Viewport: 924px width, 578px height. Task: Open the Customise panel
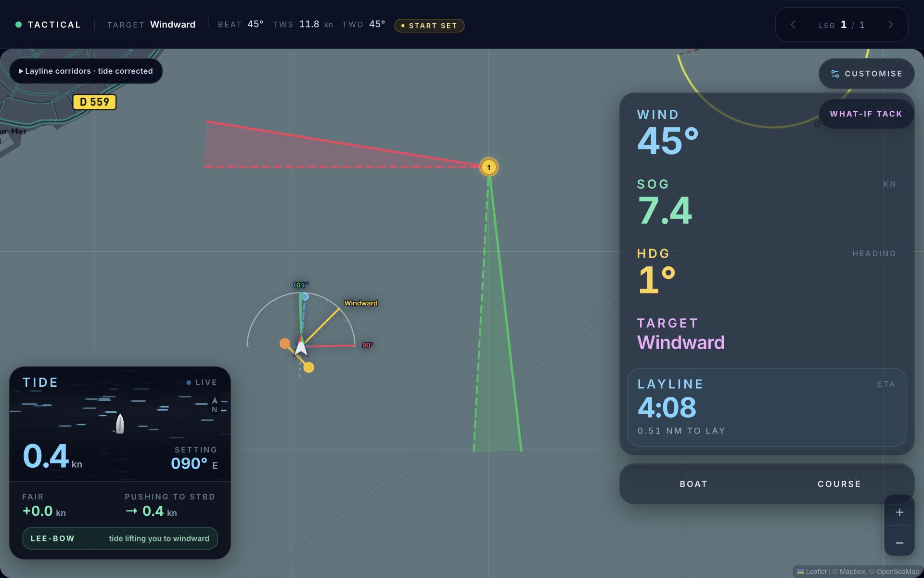pyautogui.click(x=866, y=74)
